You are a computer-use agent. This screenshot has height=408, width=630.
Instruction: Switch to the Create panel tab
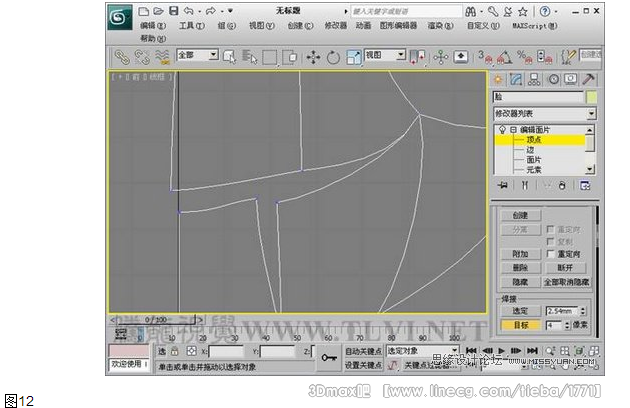click(x=498, y=79)
